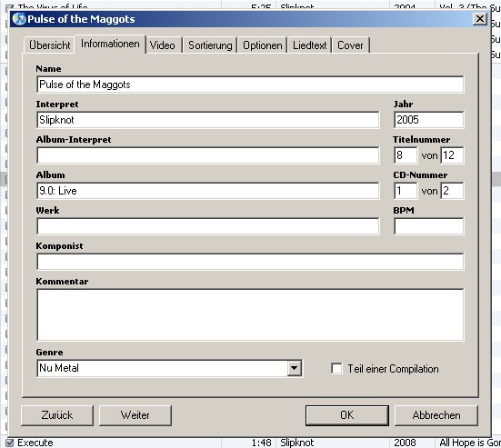The width and height of the screenshot is (501, 448).
Task: Click inside the Kommentar text area
Action: pyautogui.click(x=250, y=314)
